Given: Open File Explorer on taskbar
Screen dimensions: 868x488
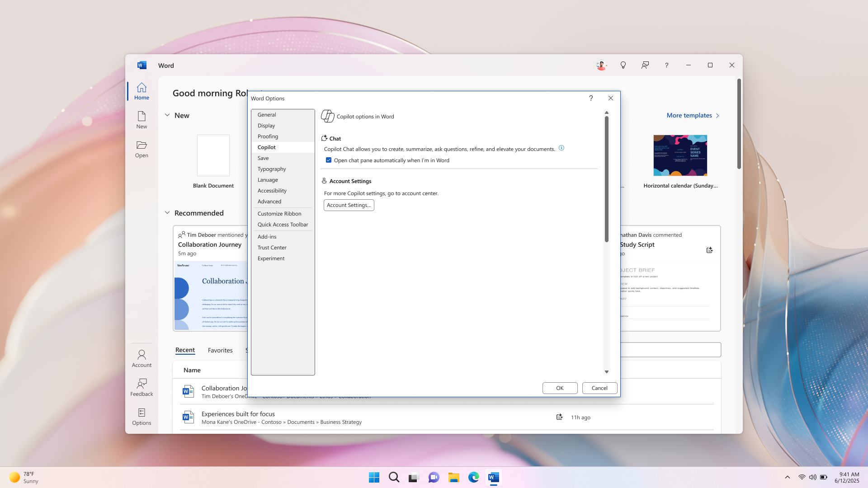Looking at the screenshot, I should pos(453,477).
